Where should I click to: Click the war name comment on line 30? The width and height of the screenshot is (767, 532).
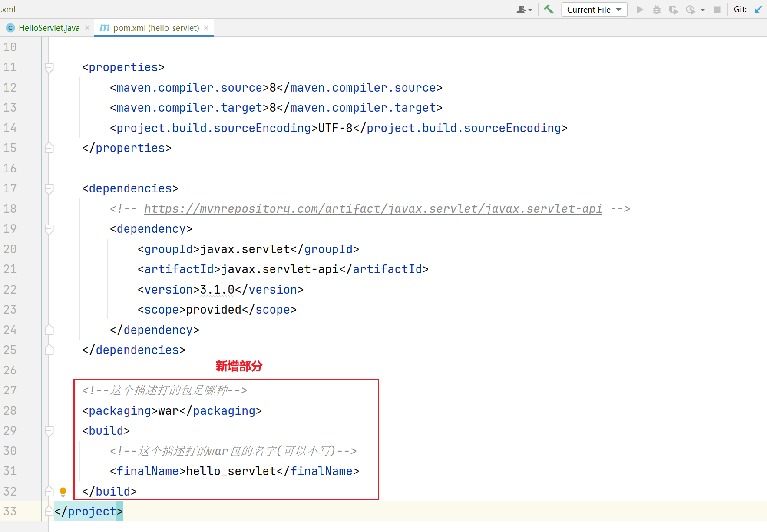(x=233, y=451)
